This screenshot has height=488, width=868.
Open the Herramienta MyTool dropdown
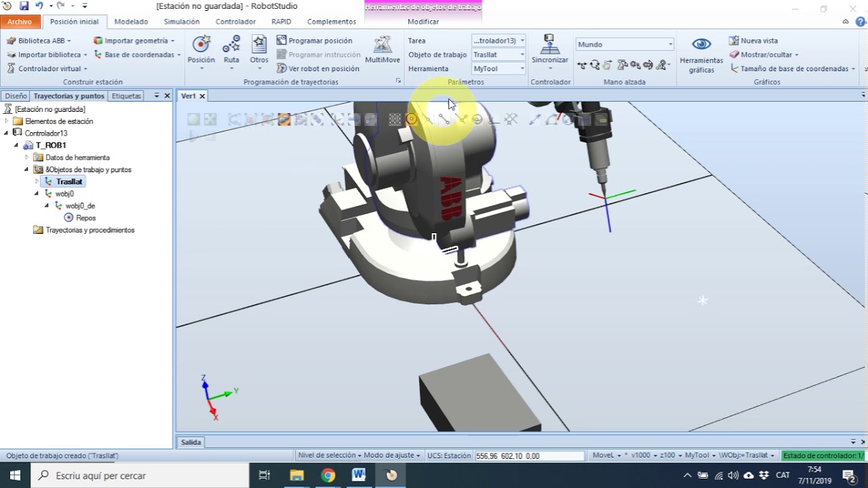click(498, 68)
